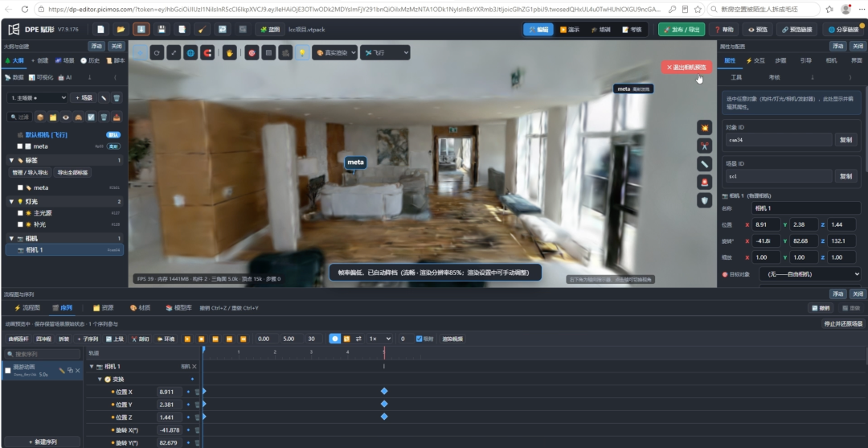Click the save floppy disk icon
Viewport: 868px width, 448px height.
(x=161, y=29)
